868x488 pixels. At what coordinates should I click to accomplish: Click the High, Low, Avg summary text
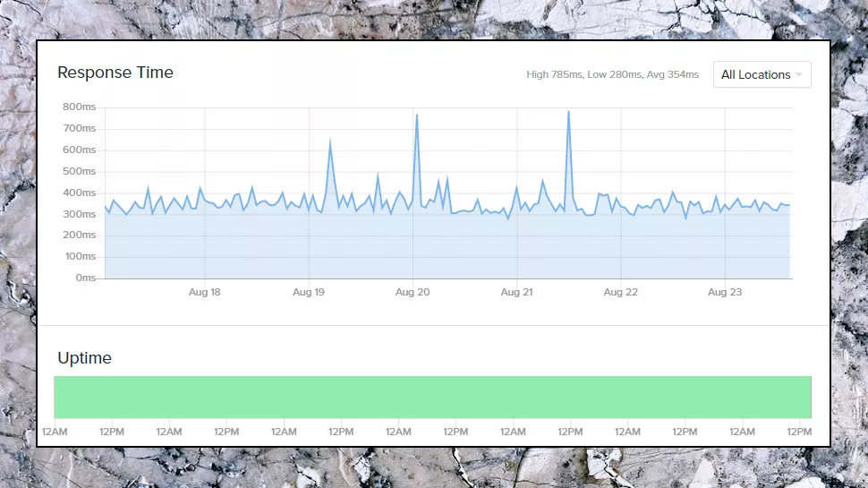click(612, 75)
